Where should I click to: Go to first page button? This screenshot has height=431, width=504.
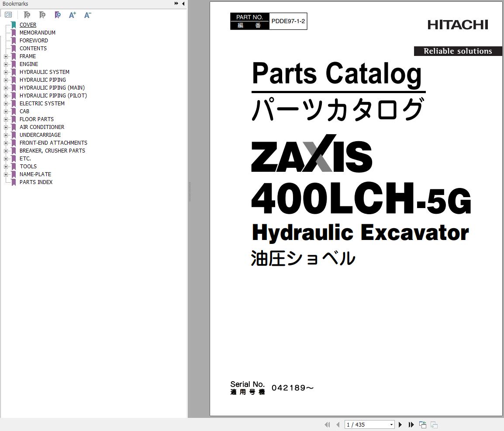(x=327, y=424)
